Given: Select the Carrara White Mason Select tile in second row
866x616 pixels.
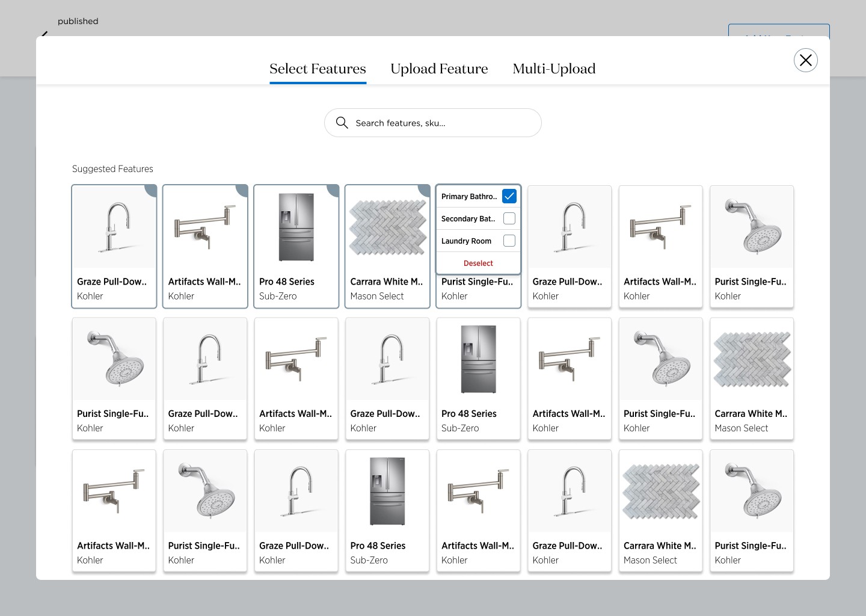Looking at the screenshot, I should pos(751,378).
